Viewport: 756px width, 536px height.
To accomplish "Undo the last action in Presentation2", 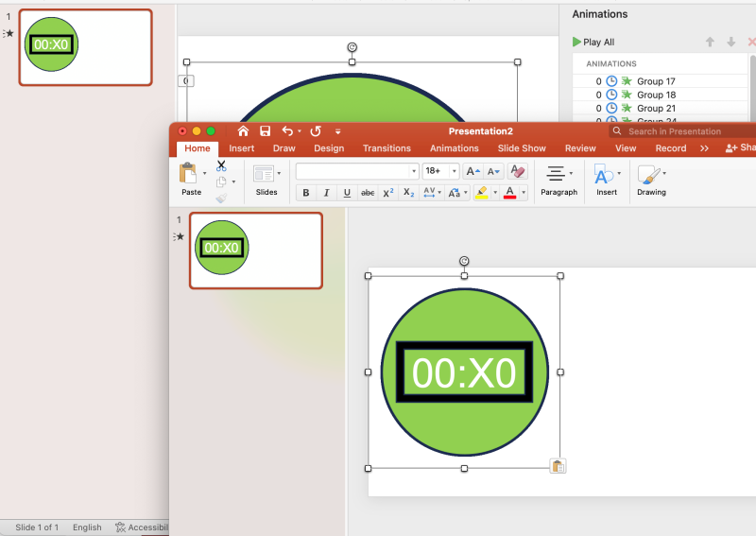I will coord(287,130).
